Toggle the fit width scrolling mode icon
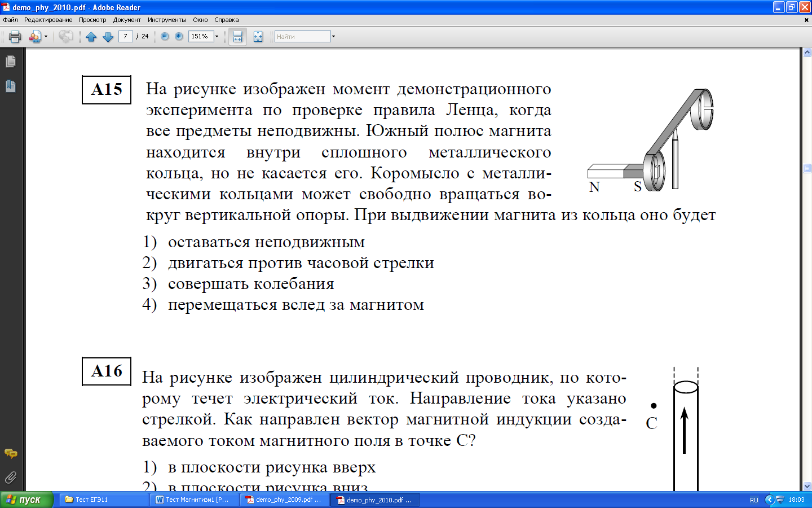812x508 pixels. tap(238, 37)
